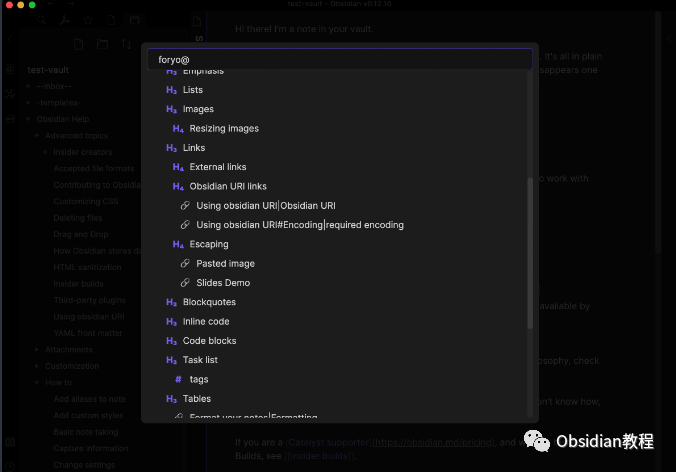Open Third-party plugins note in file tree
Viewport: 676px width, 472px height.
click(90, 300)
